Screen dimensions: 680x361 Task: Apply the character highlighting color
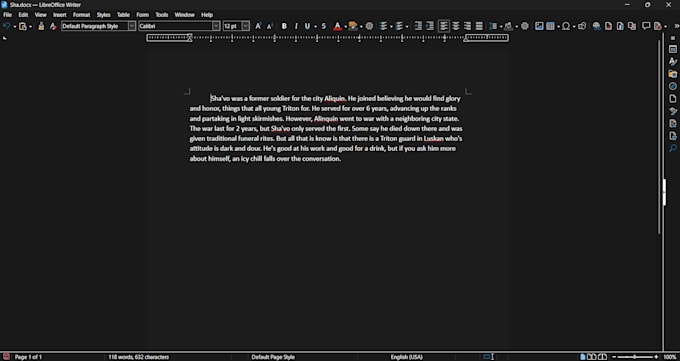353,26
